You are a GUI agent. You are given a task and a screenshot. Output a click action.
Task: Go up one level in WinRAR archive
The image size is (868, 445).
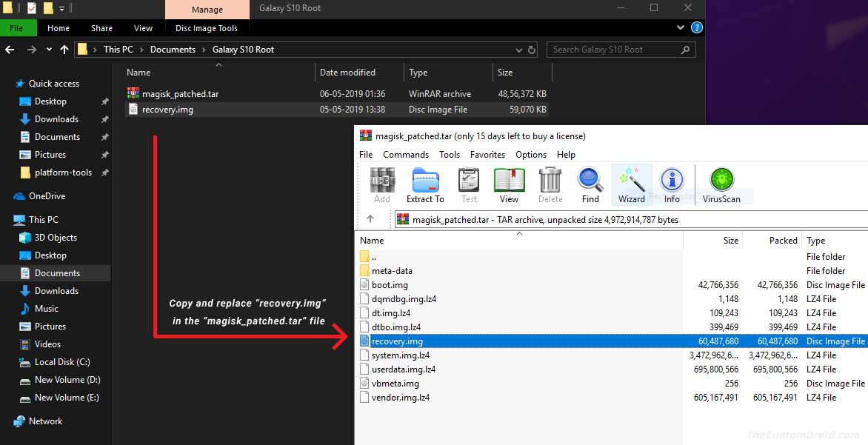370,219
